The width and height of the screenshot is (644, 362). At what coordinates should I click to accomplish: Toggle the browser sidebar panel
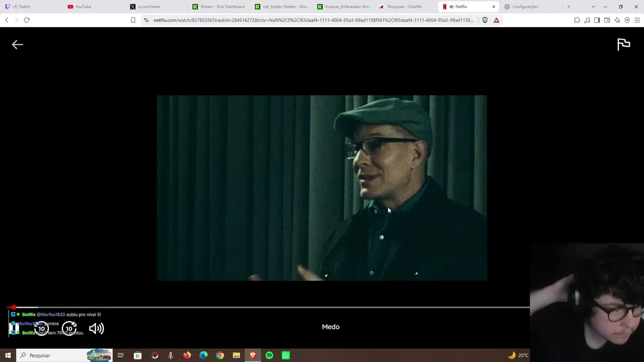coord(597,20)
